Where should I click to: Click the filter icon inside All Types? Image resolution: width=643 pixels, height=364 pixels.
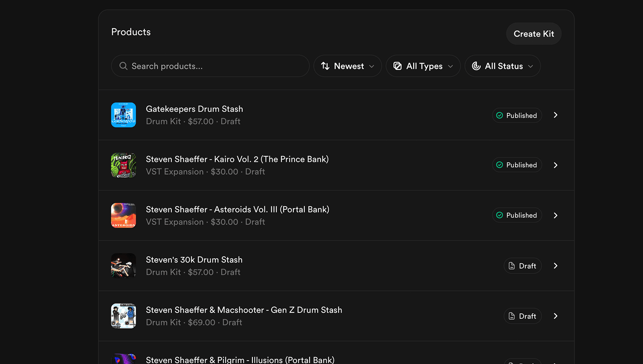[397, 66]
